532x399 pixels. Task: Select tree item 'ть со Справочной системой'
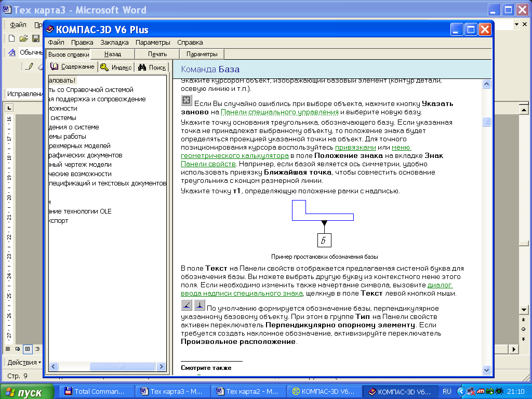coord(91,90)
